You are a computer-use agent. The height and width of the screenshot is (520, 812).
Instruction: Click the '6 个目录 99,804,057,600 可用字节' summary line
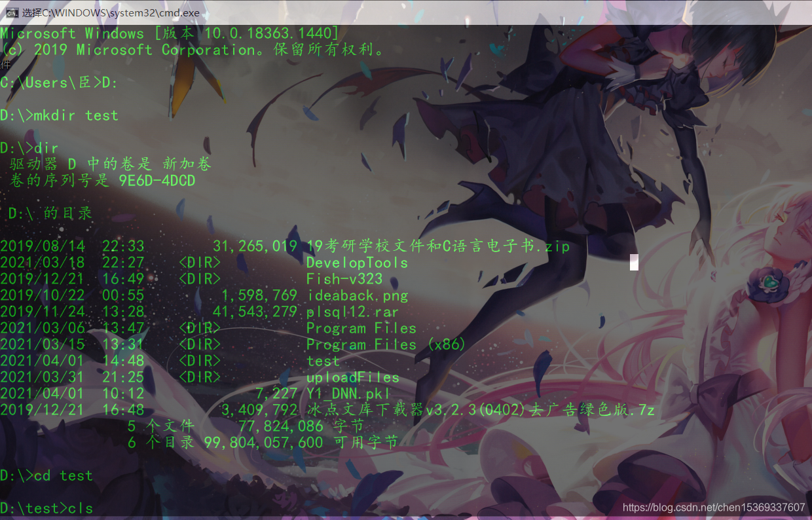click(x=263, y=443)
